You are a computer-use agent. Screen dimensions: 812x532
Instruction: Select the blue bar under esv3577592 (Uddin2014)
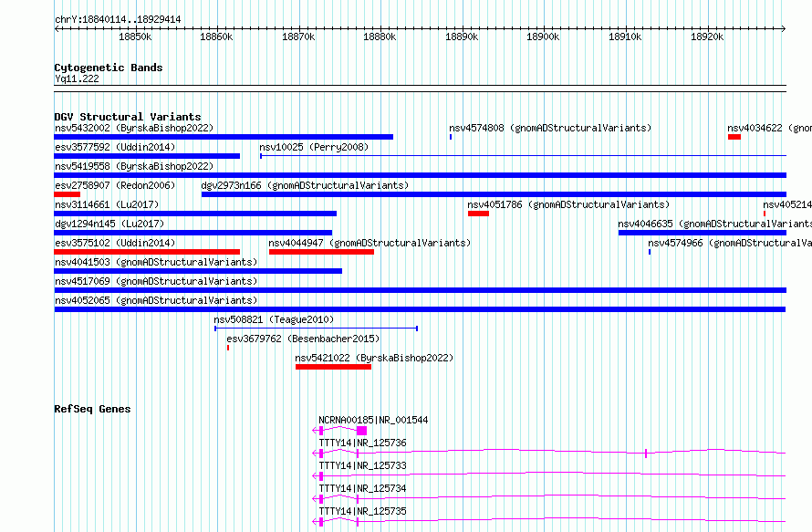(147, 156)
